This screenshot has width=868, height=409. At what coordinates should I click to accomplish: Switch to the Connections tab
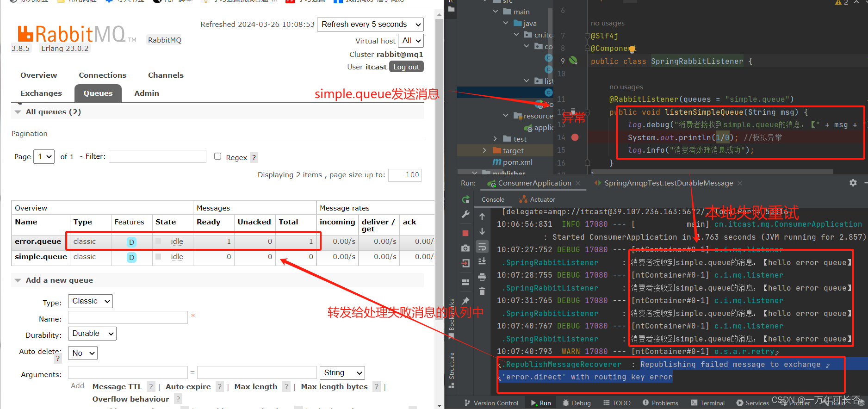(x=102, y=75)
